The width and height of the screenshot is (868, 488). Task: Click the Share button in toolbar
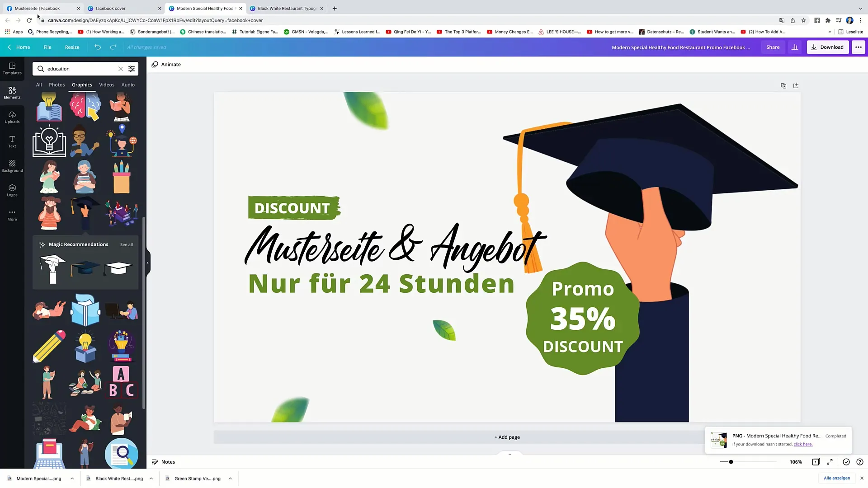coord(773,47)
